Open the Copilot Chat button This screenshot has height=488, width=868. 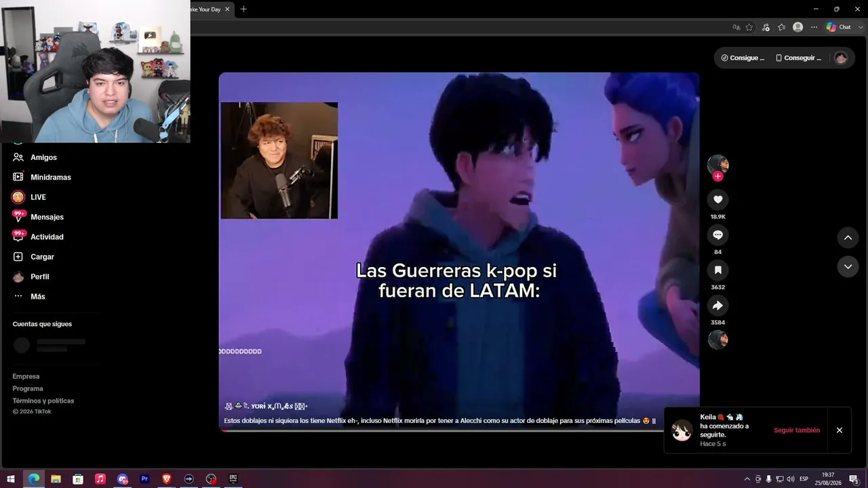tap(839, 27)
